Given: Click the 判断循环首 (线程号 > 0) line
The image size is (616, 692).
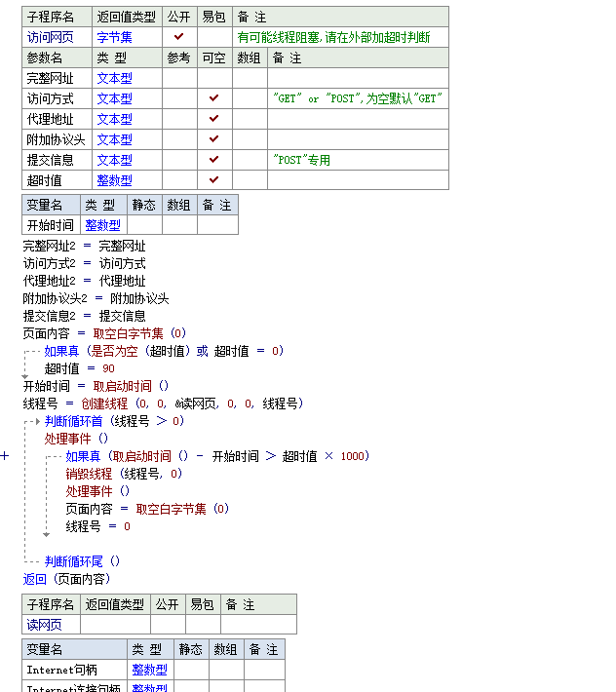Looking at the screenshot, I should (114, 421).
